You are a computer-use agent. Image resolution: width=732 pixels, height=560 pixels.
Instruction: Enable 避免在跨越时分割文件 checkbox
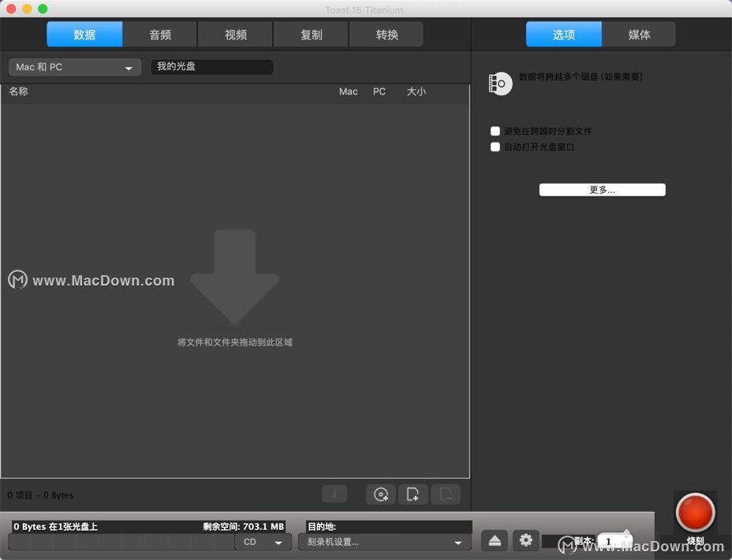pos(495,131)
